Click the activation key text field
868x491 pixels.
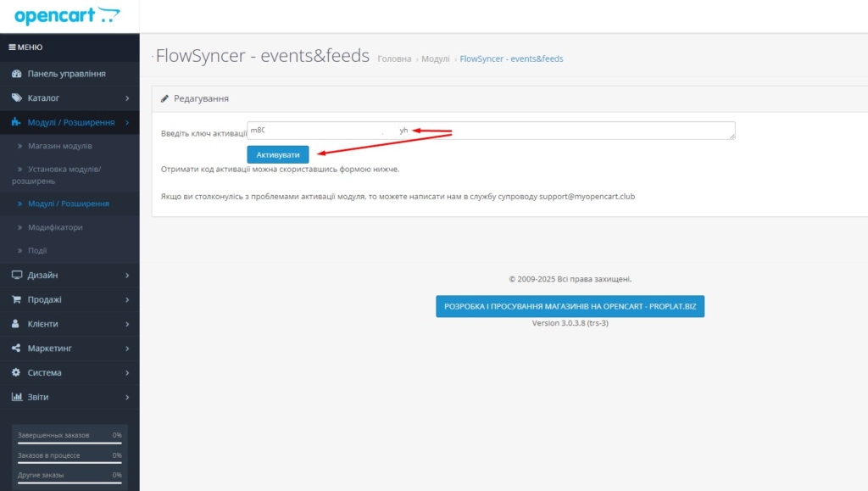click(x=491, y=131)
